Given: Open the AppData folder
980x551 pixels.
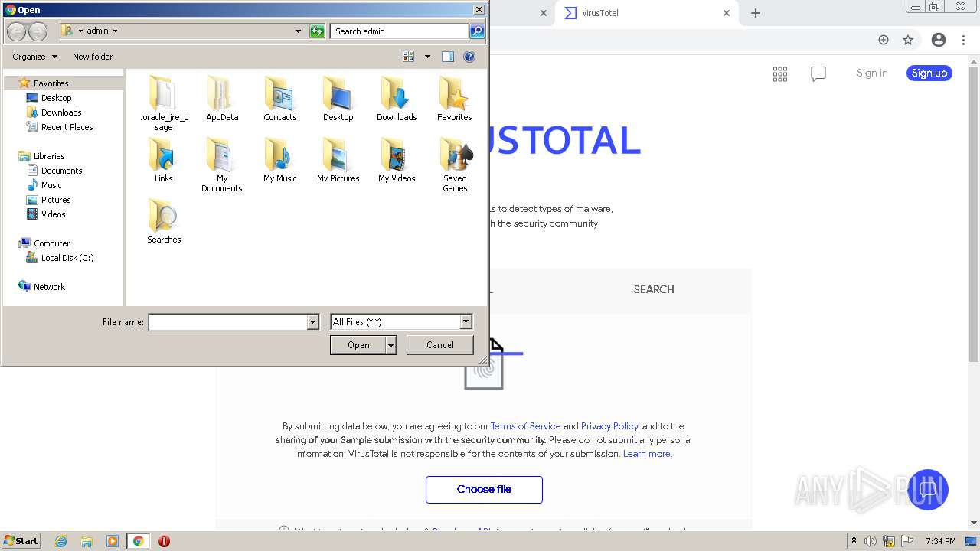Looking at the screenshot, I should click(222, 98).
